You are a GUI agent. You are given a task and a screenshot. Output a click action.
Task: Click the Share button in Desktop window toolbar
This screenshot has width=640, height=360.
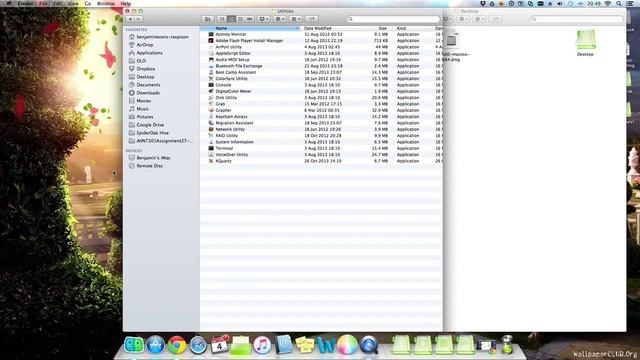coord(496,19)
